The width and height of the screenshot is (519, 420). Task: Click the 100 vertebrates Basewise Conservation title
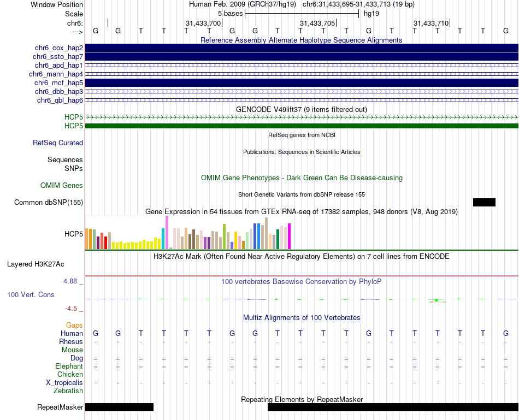click(302, 282)
